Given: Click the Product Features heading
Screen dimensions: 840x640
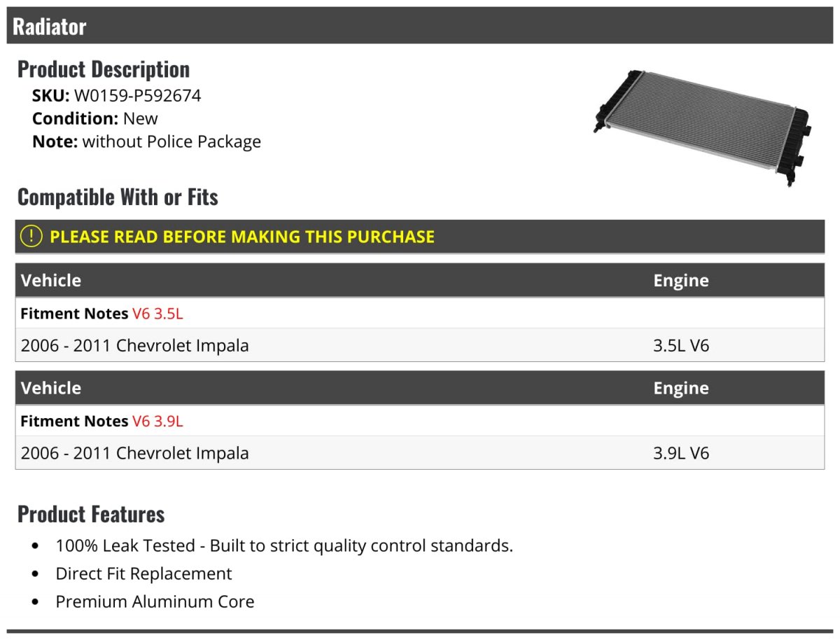Looking at the screenshot, I should click(x=91, y=515).
